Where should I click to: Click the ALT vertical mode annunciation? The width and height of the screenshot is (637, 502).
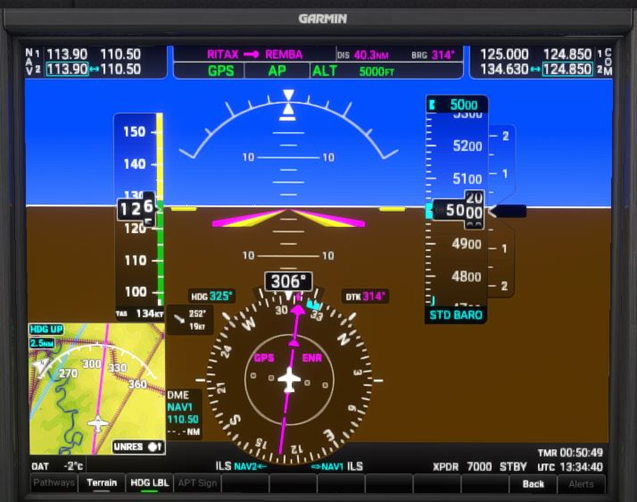click(x=324, y=71)
